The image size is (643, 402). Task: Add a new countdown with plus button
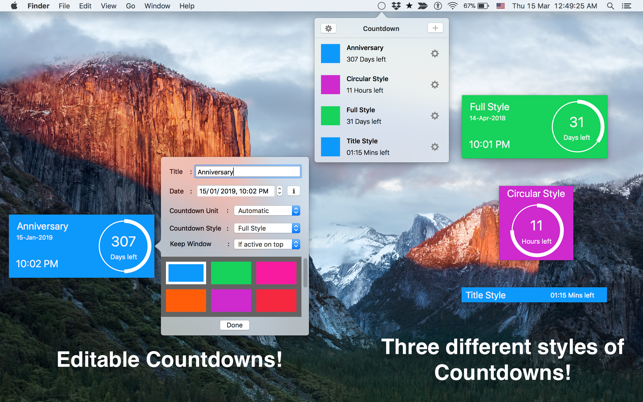(x=435, y=28)
